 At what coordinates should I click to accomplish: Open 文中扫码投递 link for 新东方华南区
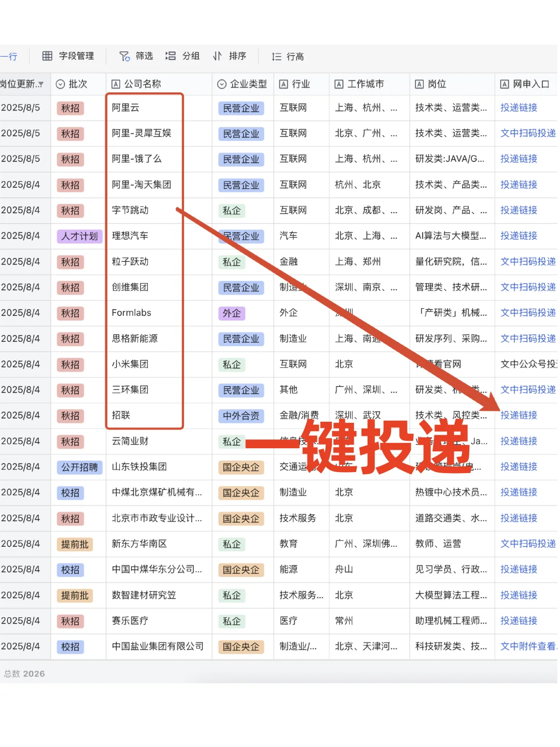pyautogui.click(x=528, y=544)
